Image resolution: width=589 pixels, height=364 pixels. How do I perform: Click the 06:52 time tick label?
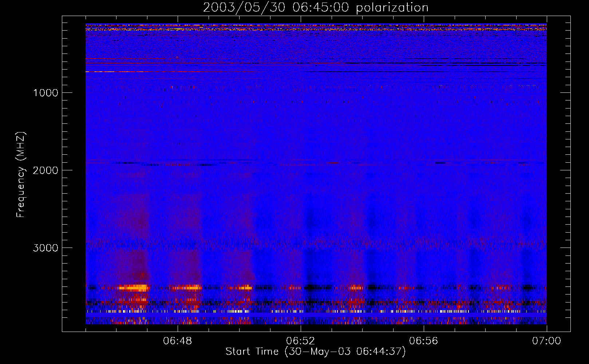301,341
